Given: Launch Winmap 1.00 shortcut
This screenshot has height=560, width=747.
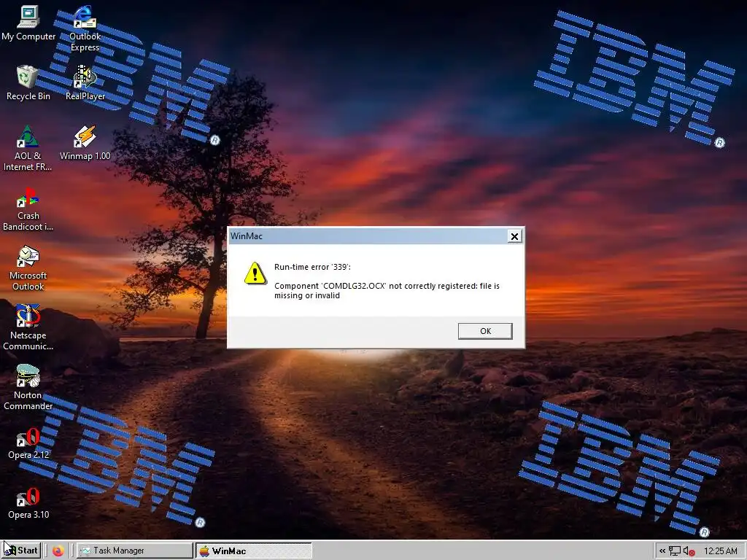Looking at the screenshot, I should pos(85,143).
